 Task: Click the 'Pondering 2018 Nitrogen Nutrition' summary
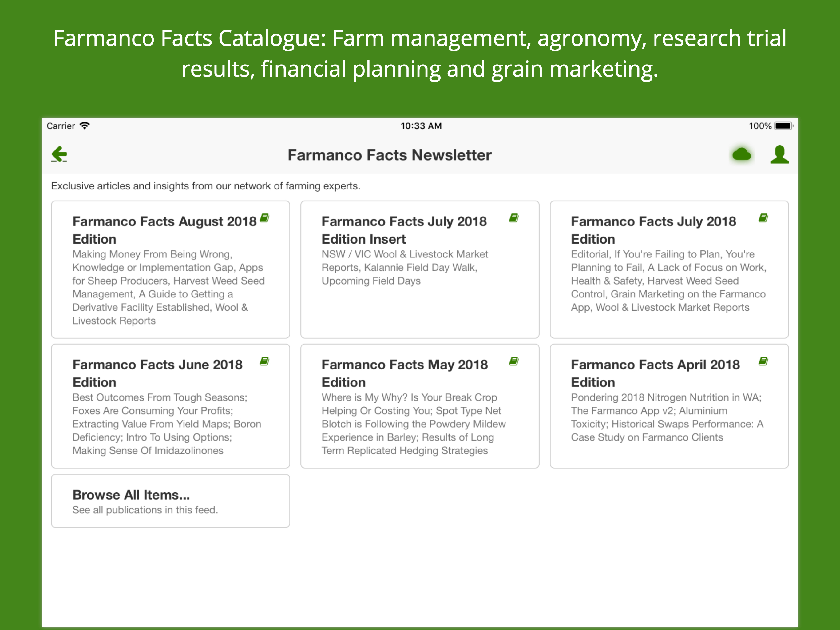667,417
